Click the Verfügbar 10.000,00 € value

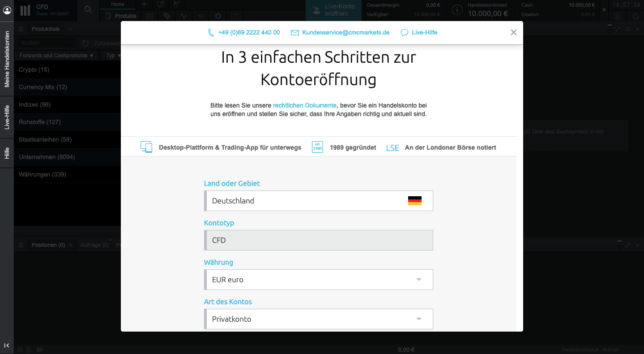point(428,15)
